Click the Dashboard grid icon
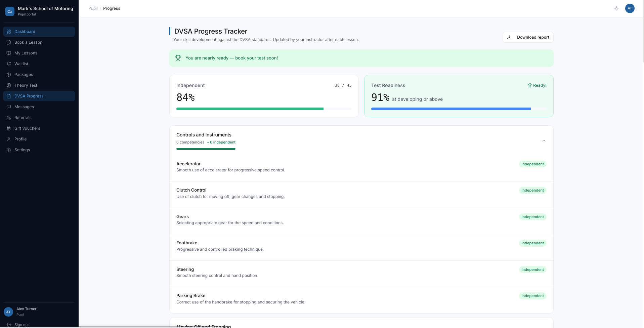This screenshot has height=328, width=644. tap(9, 32)
